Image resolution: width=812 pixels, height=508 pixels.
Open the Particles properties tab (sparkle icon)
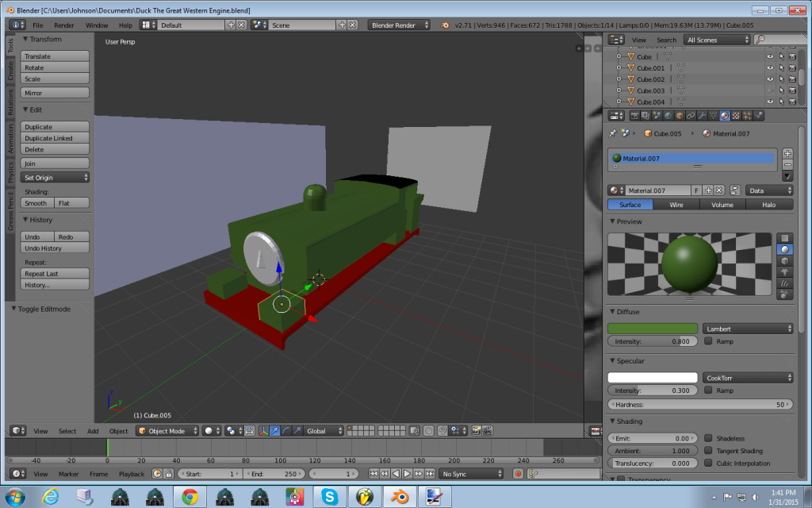point(747,116)
